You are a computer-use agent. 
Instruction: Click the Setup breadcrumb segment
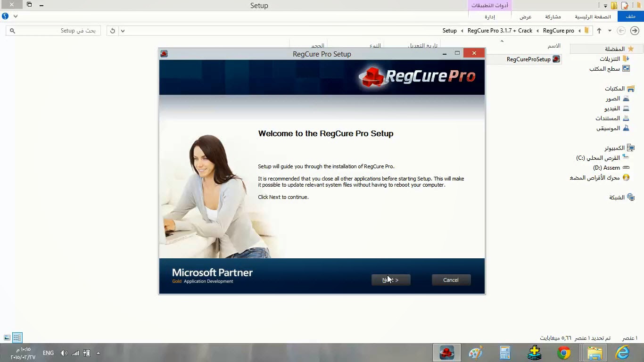tap(449, 31)
